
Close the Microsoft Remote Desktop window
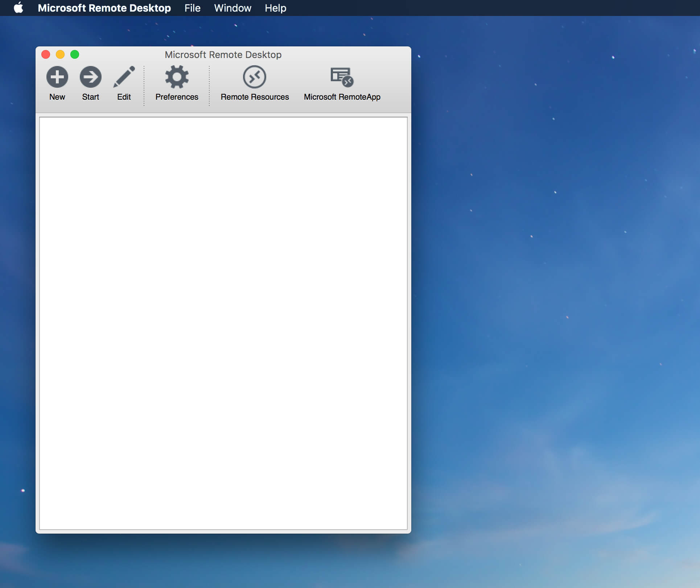coord(46,54)
